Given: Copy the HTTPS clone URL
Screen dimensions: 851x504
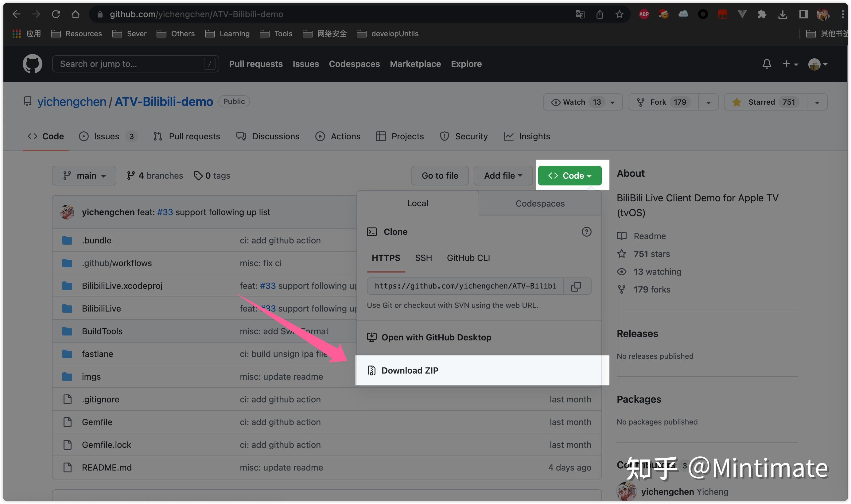Looking at the screenshot, I should click(576, 286).
